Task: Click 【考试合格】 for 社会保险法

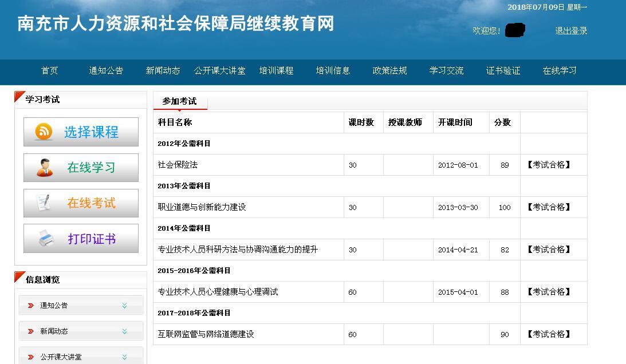Action: 549,165
